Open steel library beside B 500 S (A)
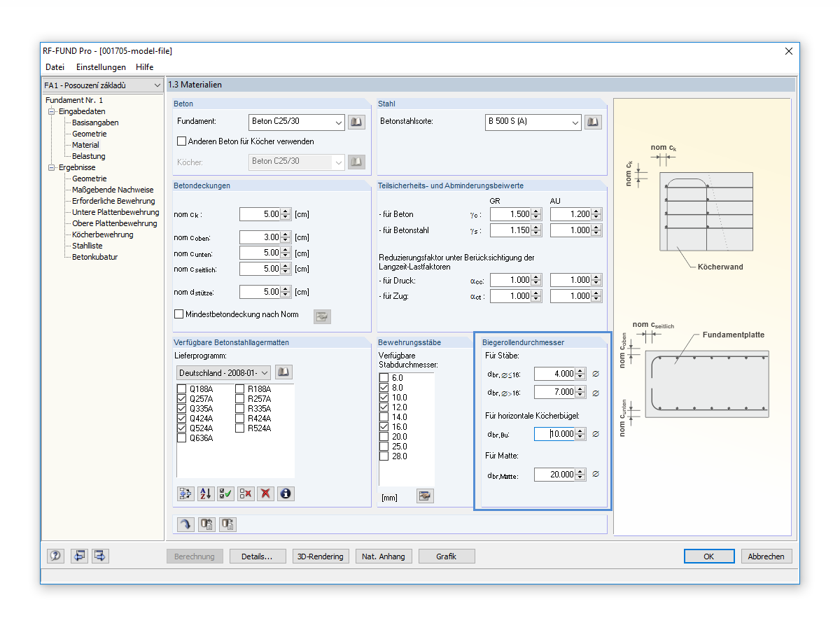 [593, 122]
